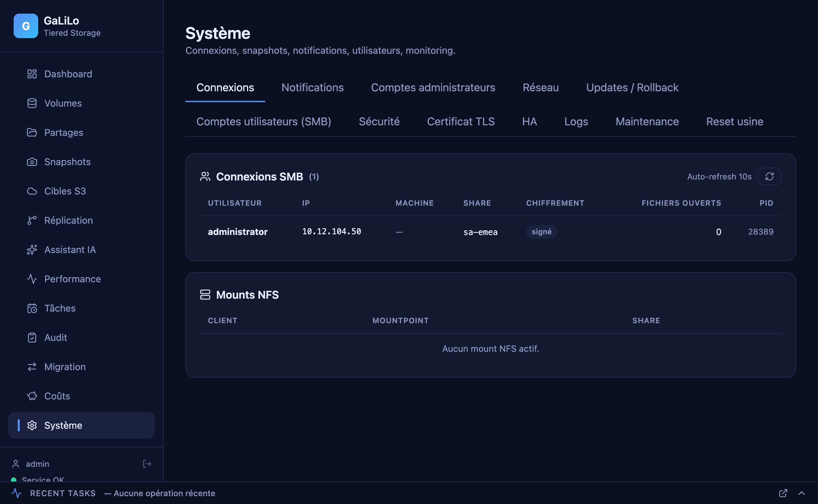
Task: Click the PID value 28389
Action: coord(761,232)
